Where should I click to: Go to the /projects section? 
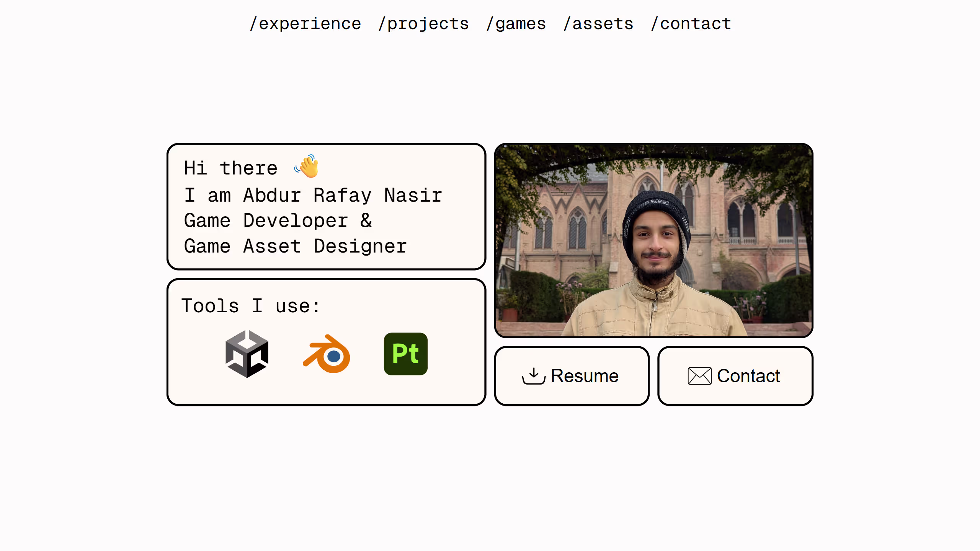point(423,24)
